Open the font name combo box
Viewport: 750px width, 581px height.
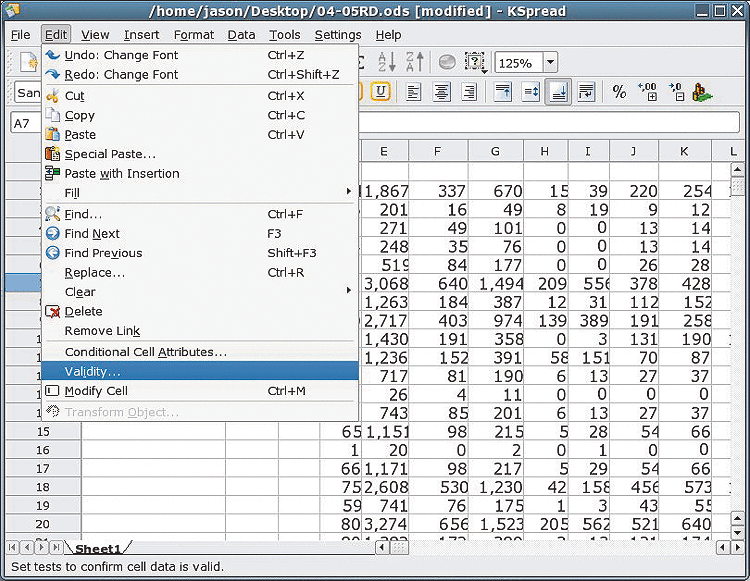tap(28, 92)
